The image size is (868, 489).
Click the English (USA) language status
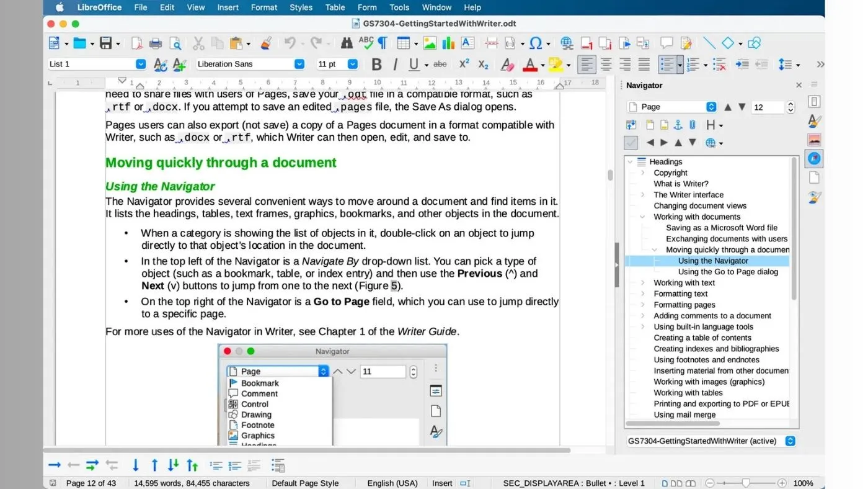[x=392, y=483]
